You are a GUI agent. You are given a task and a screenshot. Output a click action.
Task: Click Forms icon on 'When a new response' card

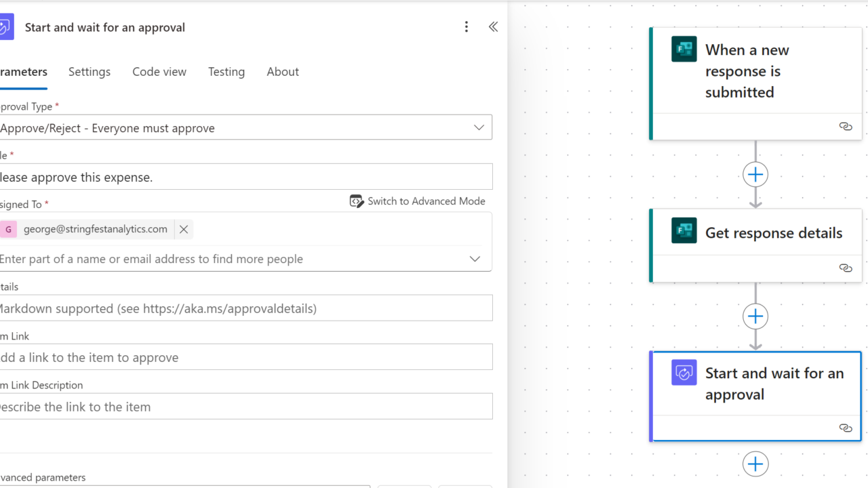(x=684, y=49)
